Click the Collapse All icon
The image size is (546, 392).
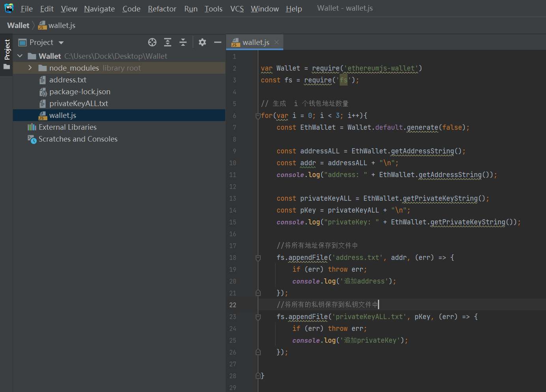pyautogui.click(x=183, y=42)
